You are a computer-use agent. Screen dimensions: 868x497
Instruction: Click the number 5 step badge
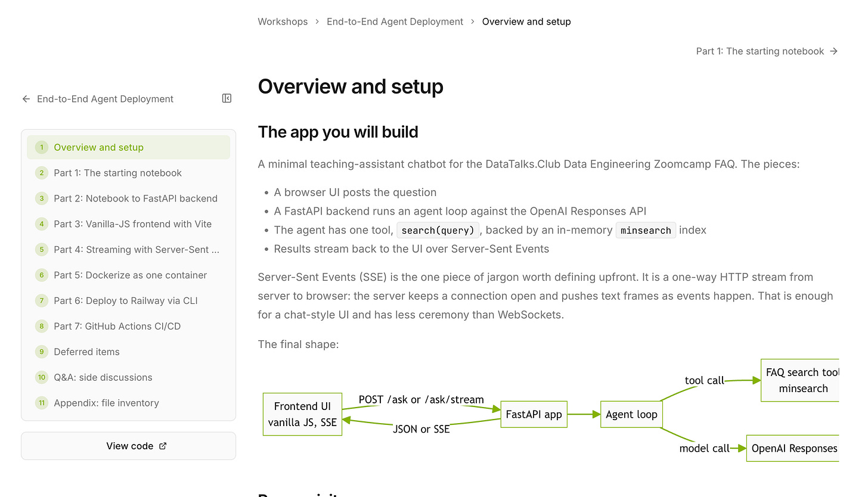(42, 250)
